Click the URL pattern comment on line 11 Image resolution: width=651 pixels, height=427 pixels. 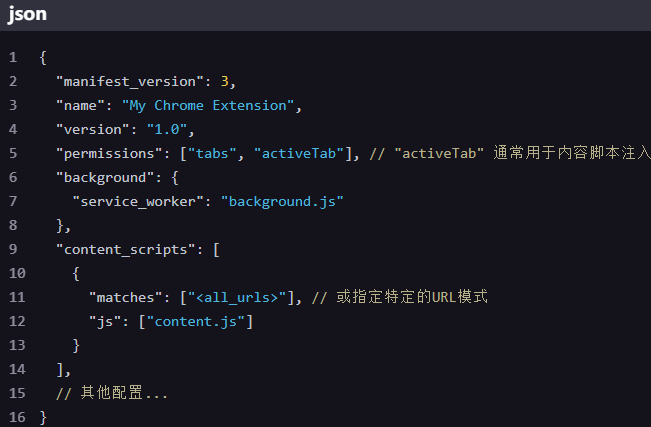pos(399,297)
